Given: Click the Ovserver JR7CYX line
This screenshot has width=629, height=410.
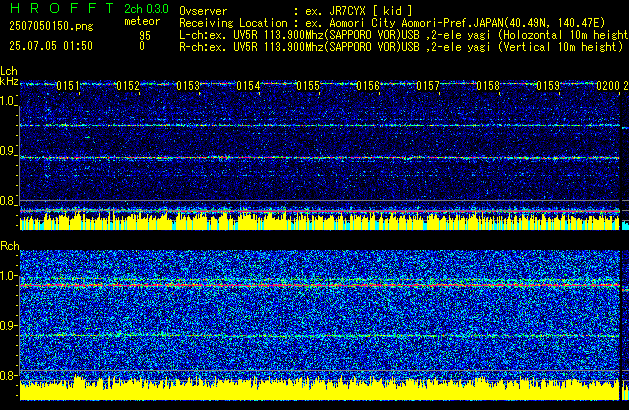Looking at the screenshot, I should (296, 11).
